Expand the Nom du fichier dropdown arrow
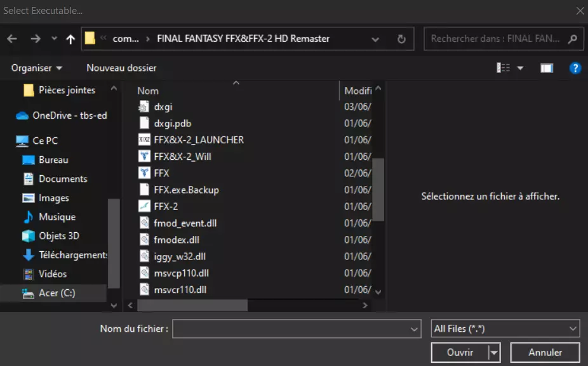 pos(414,329)
